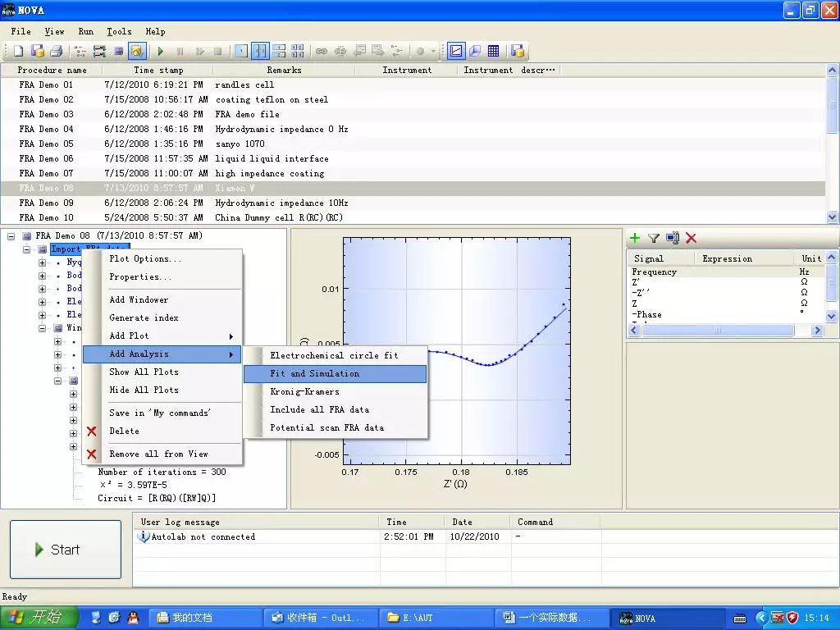Click the print icon in toolbar
Screen dimensions: 840x630
click(57, 51)
